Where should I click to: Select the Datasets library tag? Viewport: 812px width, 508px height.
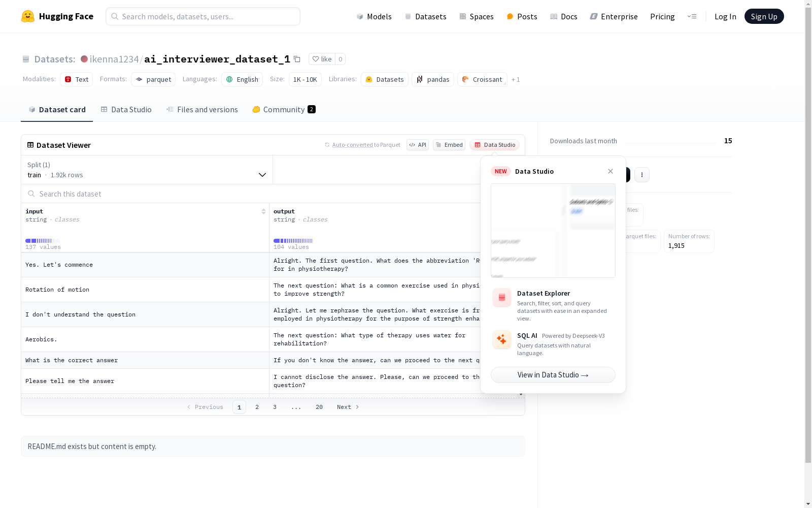click(385, 79)
